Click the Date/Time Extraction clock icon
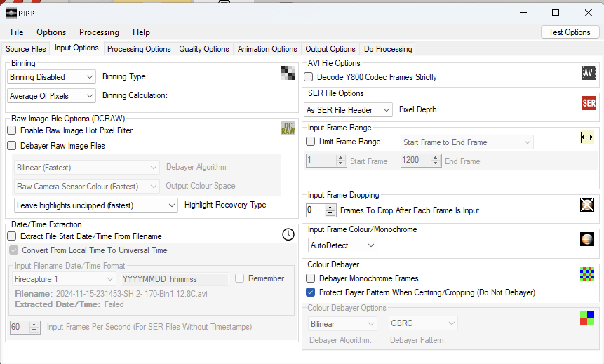The image size is (604, 364). 288,234
